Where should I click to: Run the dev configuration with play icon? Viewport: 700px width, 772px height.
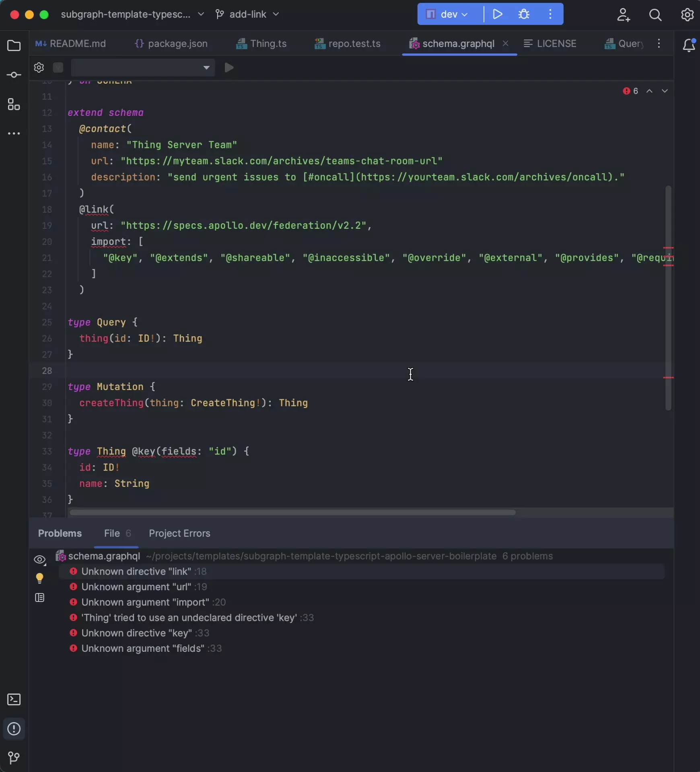pyautogui.click(x=498, y=14)
